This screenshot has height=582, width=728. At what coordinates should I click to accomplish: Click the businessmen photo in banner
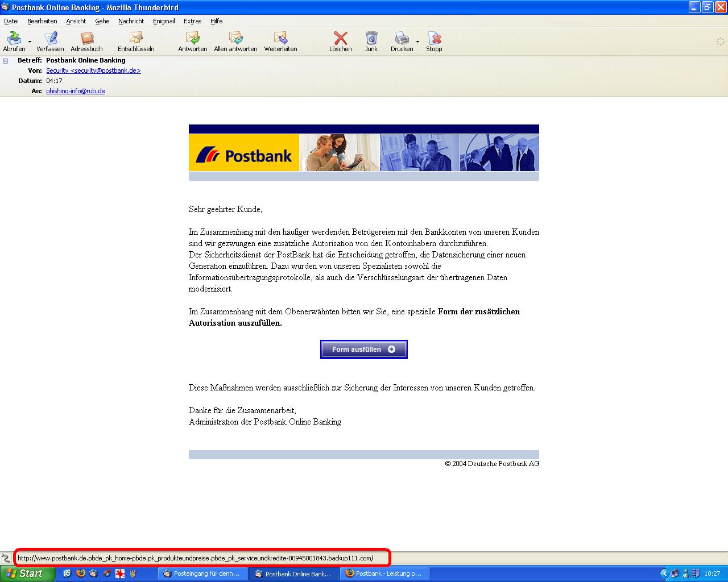(x=499, y=153)
